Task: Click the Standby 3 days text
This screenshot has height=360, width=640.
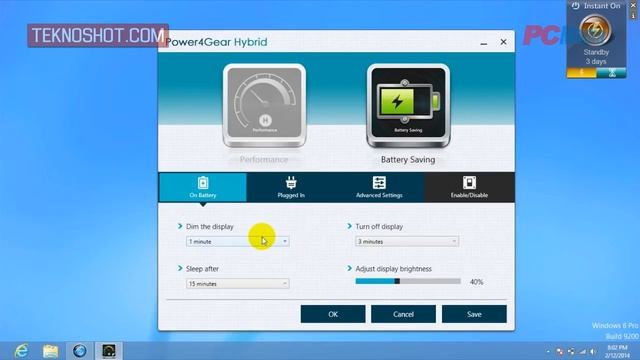Action: tap(596, 57)
